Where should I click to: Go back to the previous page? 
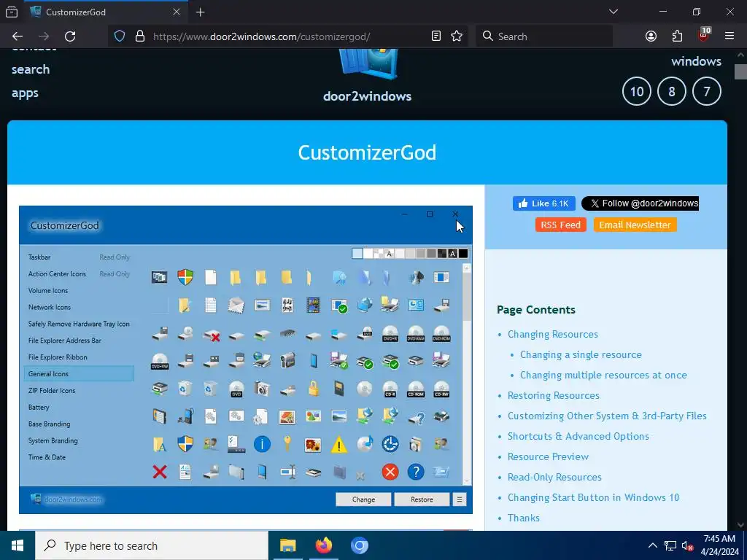tap(18, 36)
